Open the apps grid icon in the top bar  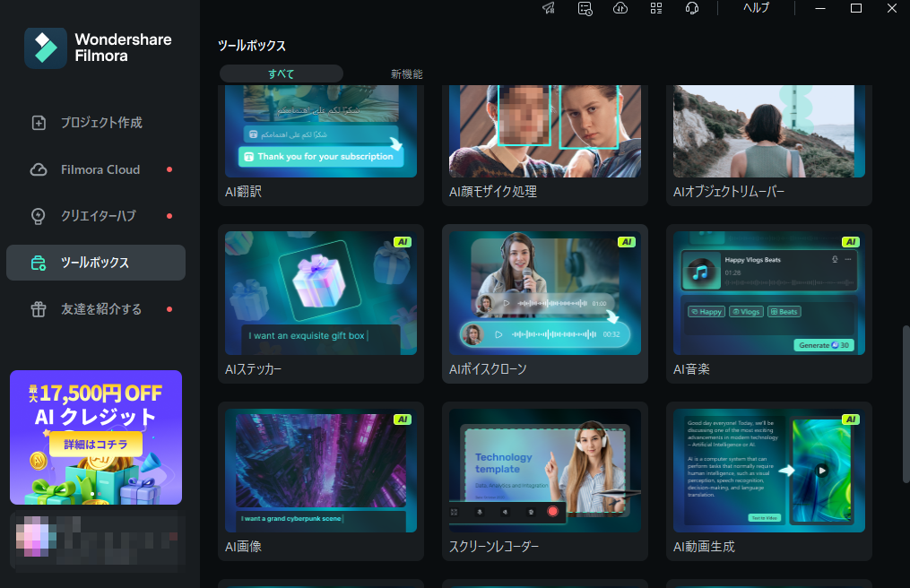655,8
